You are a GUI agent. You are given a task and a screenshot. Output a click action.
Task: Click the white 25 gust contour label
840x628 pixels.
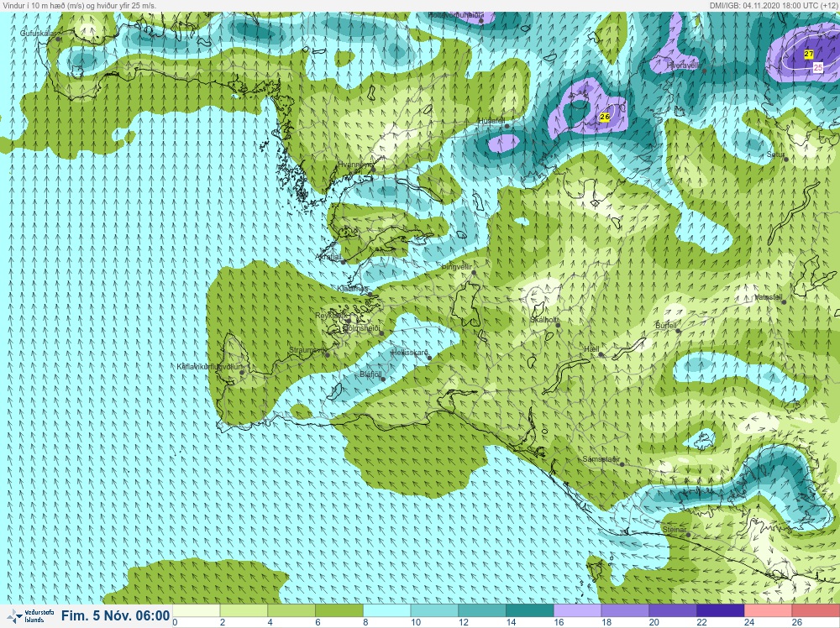pyautogui.click(x=817, y=67)
